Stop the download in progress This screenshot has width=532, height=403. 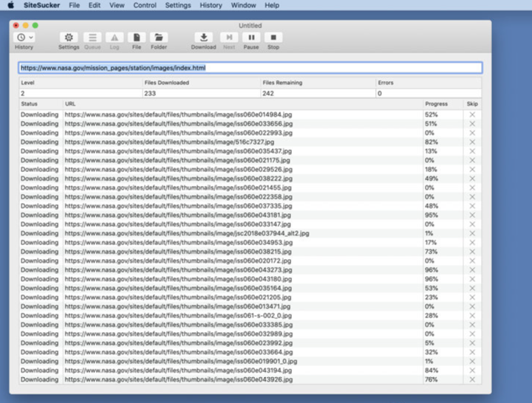[x=273, y=38]
